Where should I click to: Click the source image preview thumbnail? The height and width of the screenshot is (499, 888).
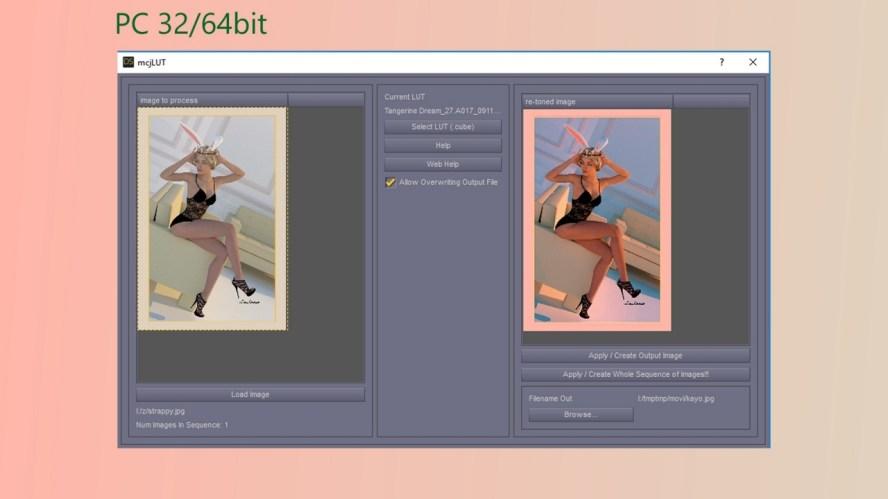pyautogui.click(x=212, y=219)
